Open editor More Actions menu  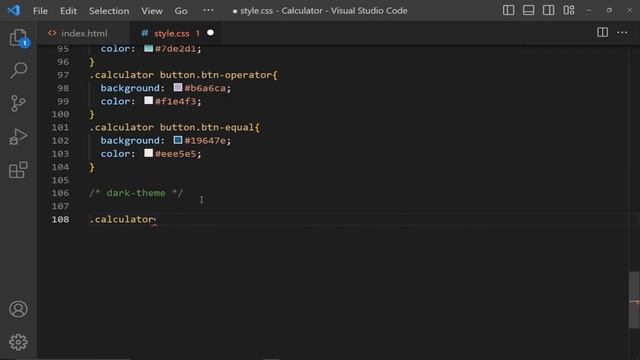point(622,32)
